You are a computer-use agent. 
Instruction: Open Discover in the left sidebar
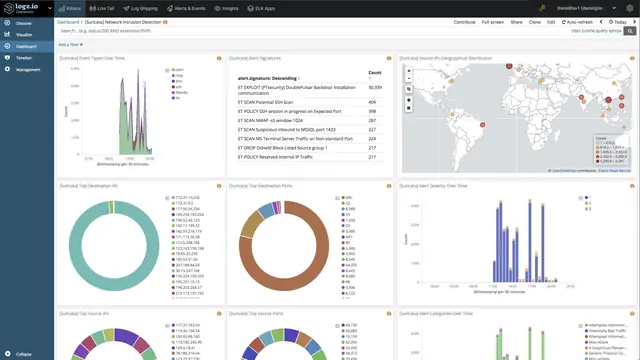tap(27, 23)
